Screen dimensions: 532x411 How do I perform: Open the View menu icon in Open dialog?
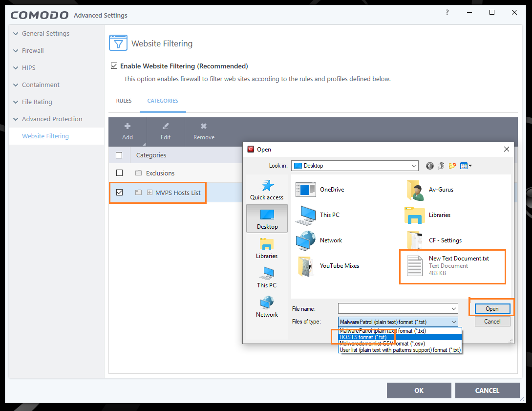(x=466, y=166)
